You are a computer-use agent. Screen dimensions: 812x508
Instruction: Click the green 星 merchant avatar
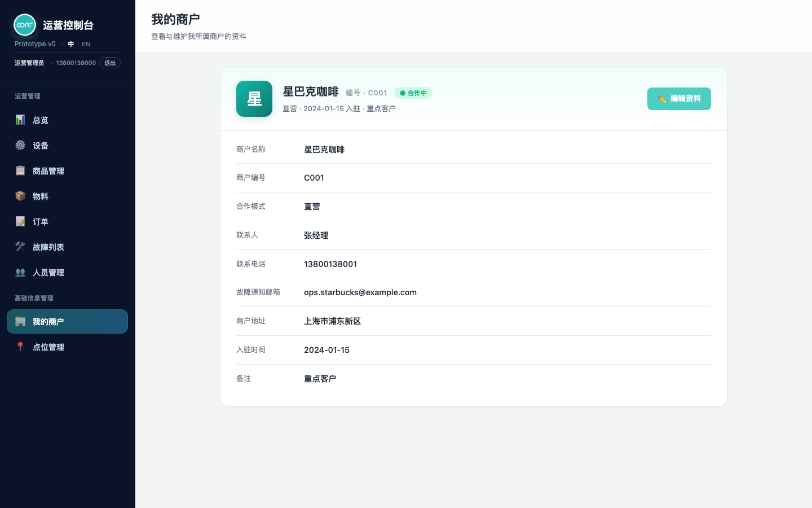click(254, 99)
